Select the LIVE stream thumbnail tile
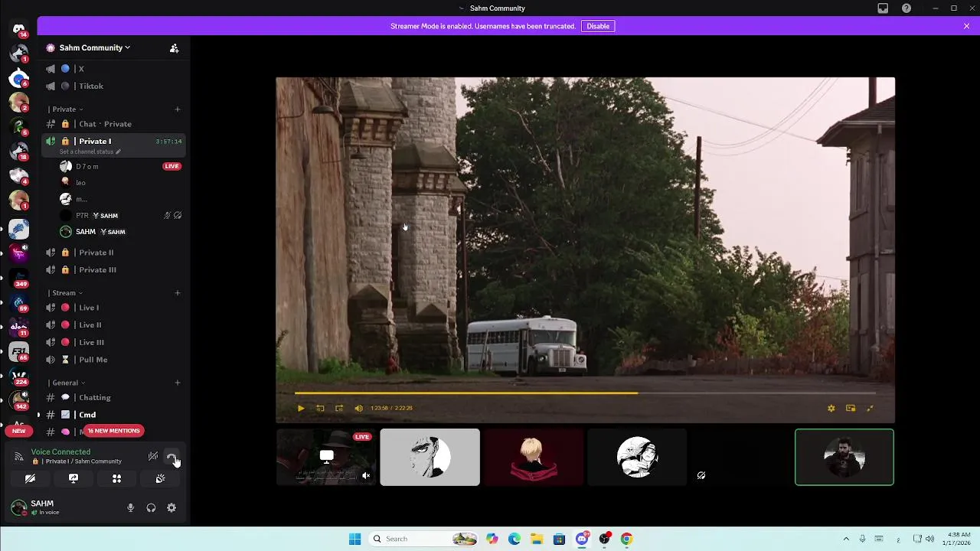The image size is (980, 551). pyautogui.click(x=326, y=457)
